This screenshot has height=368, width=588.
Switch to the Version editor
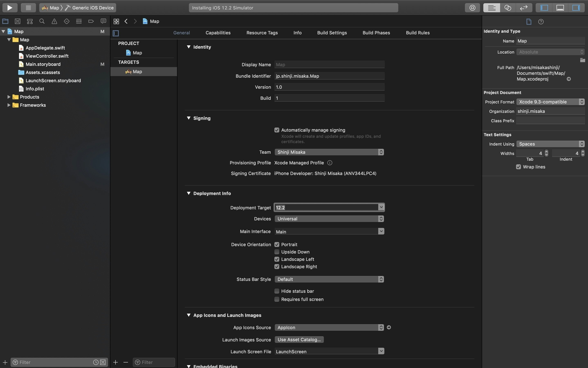[524, 8]
